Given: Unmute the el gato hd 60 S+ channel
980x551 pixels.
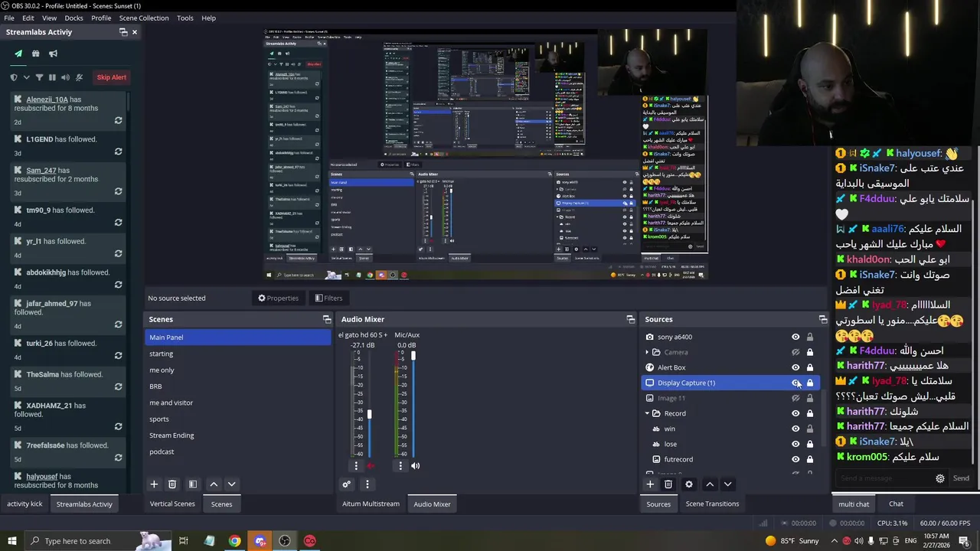Looking at the screenshot, I should pyautogui.click(x=371, y=465).
